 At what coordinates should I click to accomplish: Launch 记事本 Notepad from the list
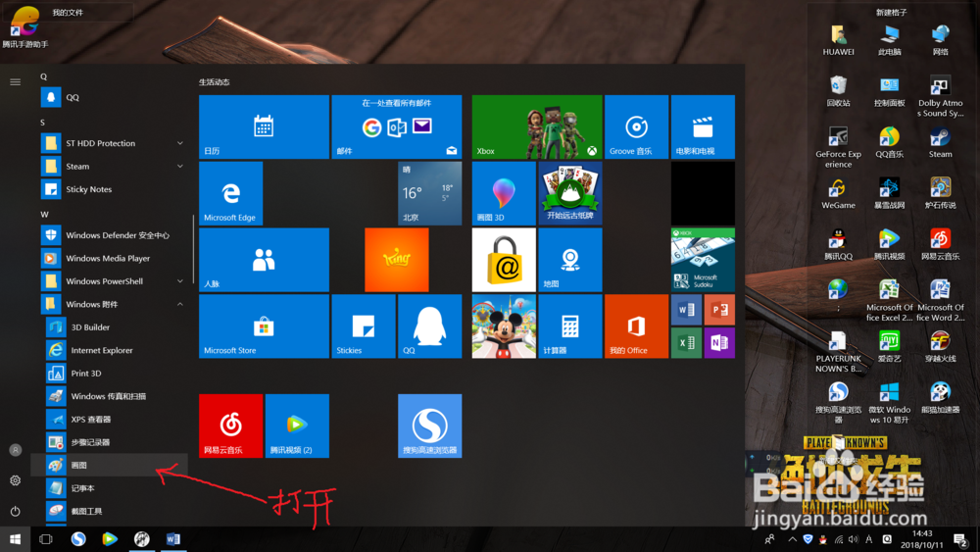pos(110,488)
